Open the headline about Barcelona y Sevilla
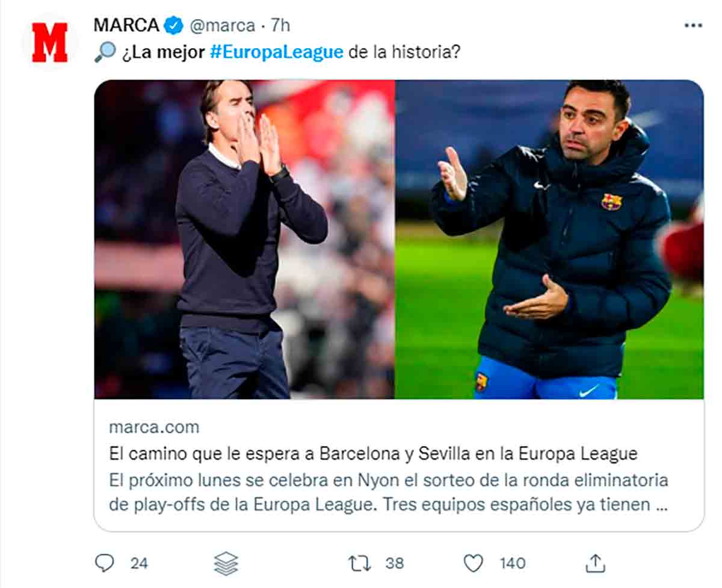722x588 pixels. [x=372, y=453]
